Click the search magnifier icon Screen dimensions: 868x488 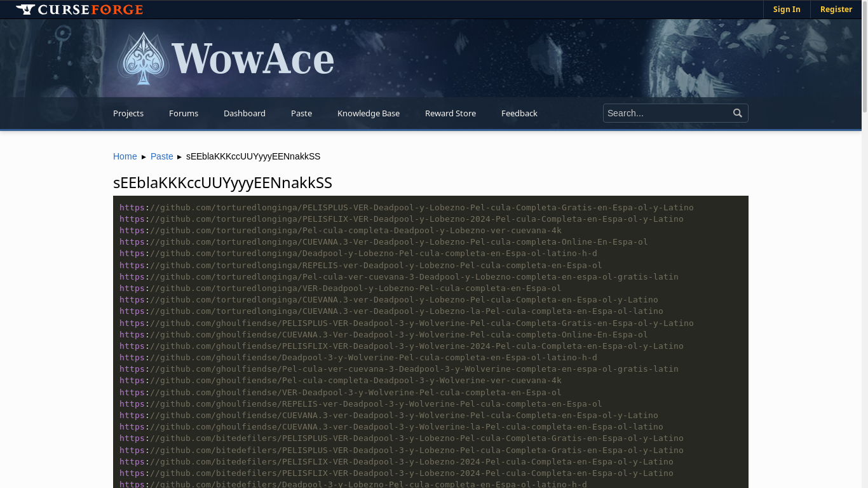point(738,113)
